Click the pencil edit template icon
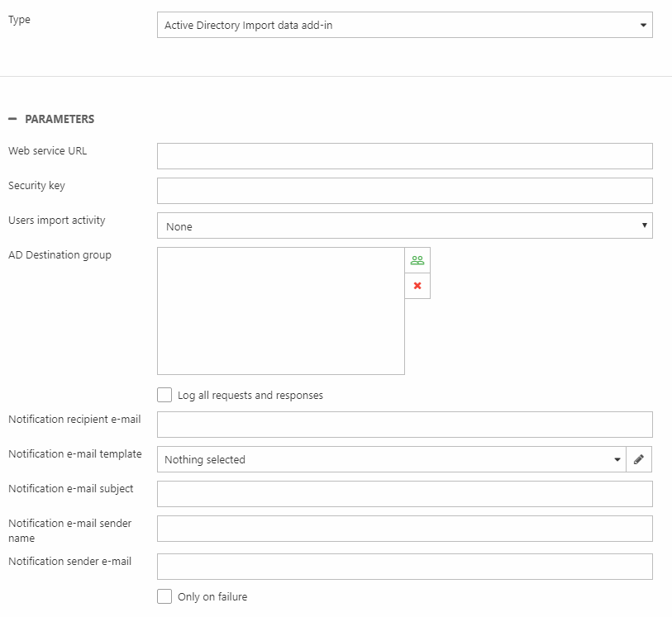Screen dimensions: 672x617 click(639, 459)
